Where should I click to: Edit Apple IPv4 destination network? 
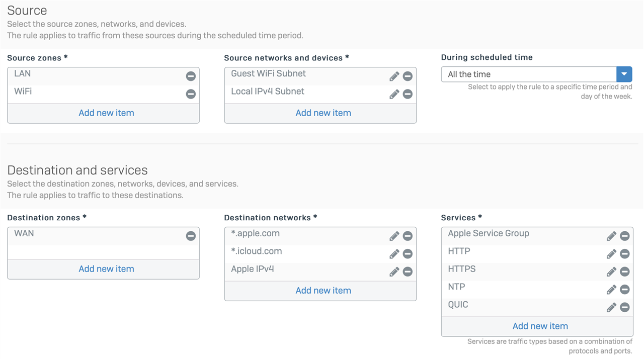pos(394,272)
